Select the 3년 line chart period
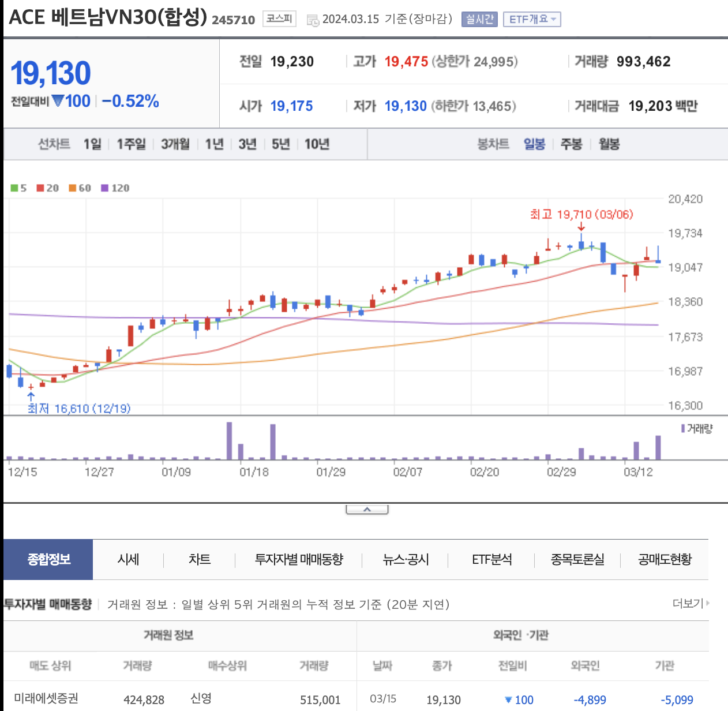The width and height of the screenshot is (728, 711). tap(247, 144)
